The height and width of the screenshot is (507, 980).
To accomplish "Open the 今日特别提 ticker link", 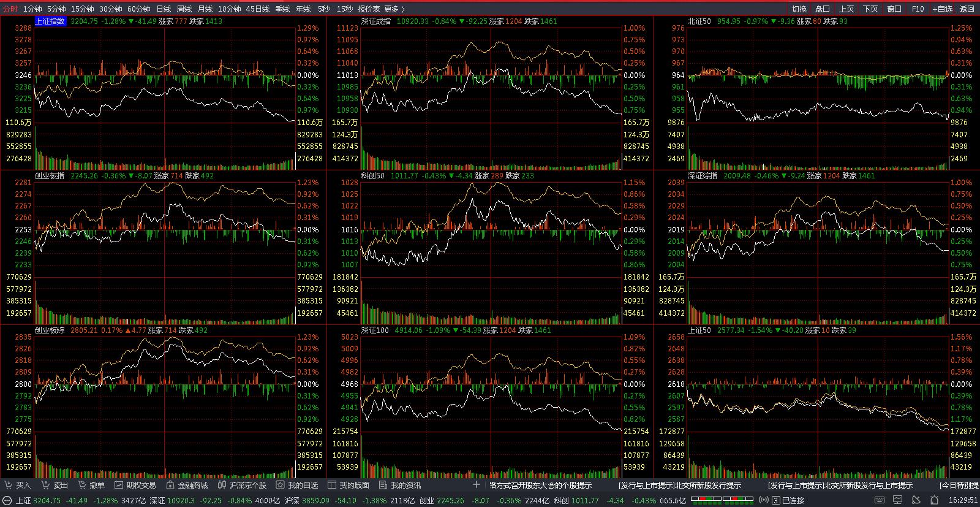I will [960, 485].
